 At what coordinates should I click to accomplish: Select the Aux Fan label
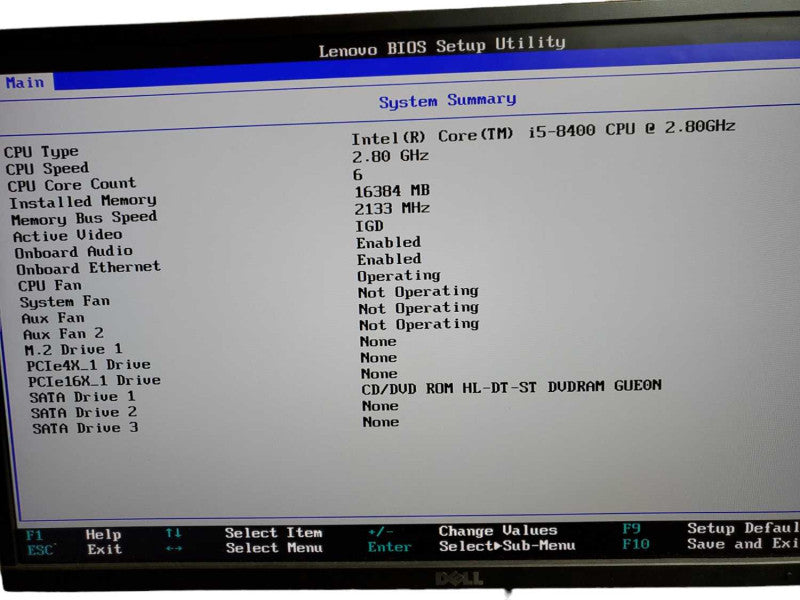pos(53,318)
